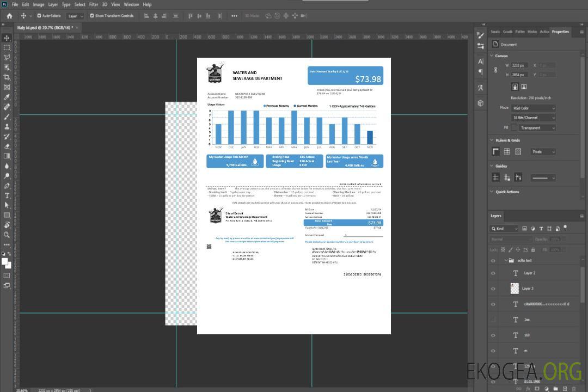Screen dimensions: 588x392
Task: Select the Rectangular Marquee tool
Action: click(7, 47)
